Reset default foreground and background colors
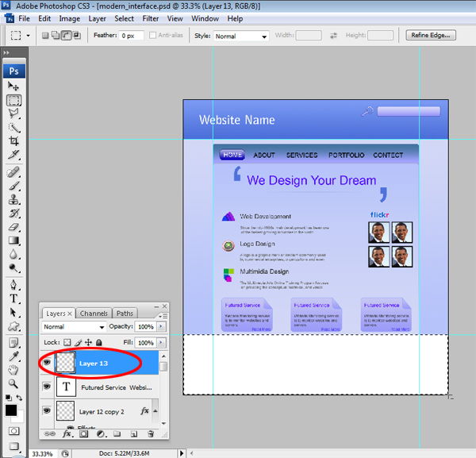The width and height of the screenshot is (476, 458). tap(9, 398)
